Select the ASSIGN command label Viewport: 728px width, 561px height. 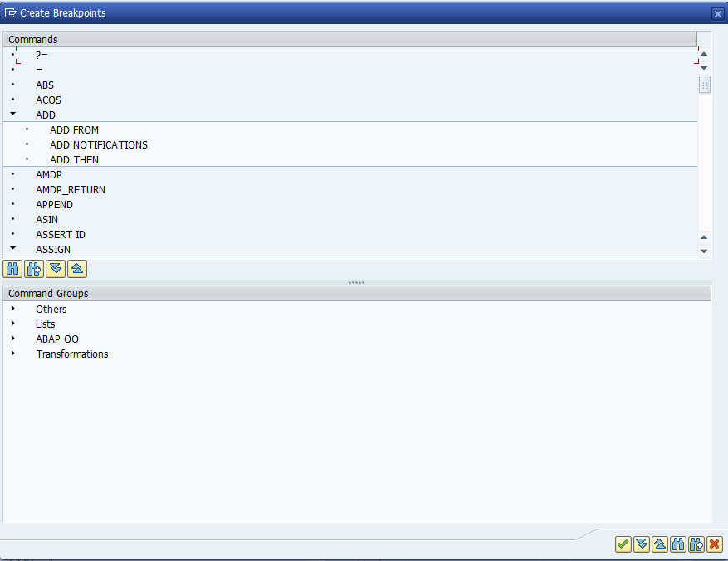53,249
